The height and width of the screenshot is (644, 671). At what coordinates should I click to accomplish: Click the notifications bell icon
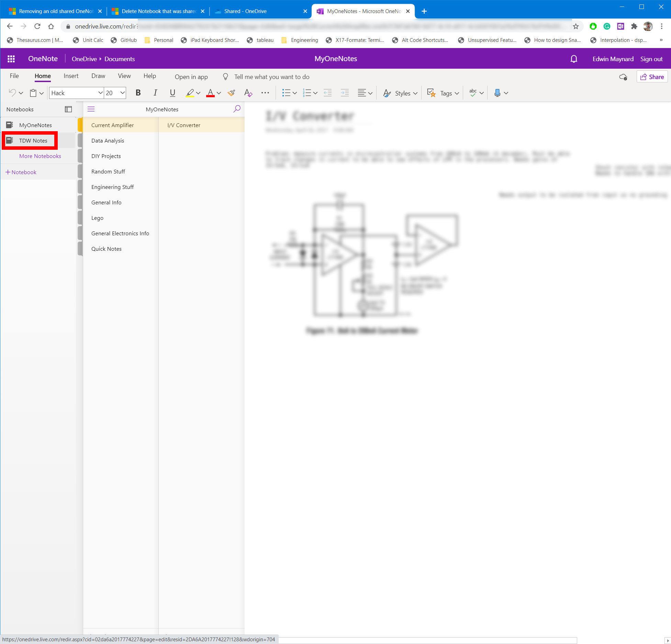point(573,59)
